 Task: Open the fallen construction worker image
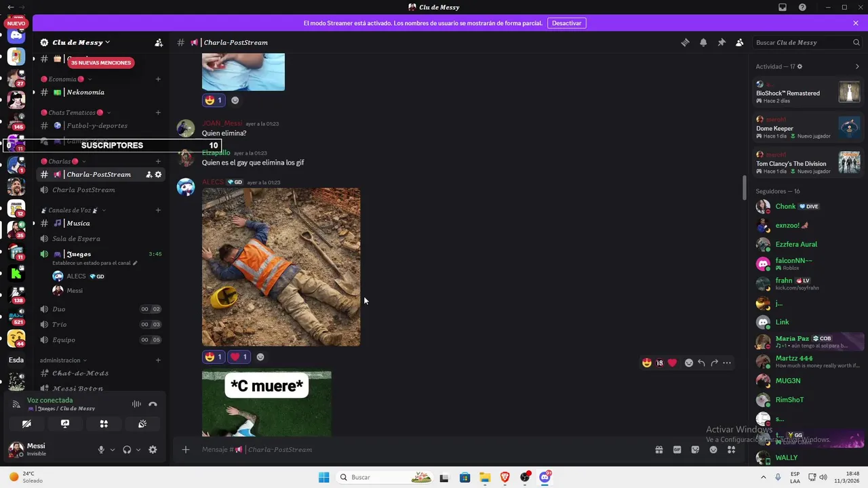pyautogui.click(x=281, y=267)
